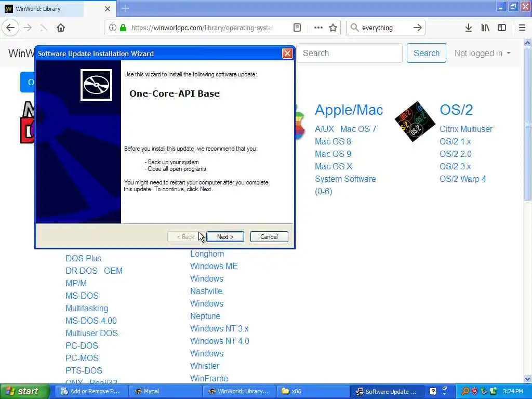The height and width of the screenshot is (399, 532).
Task: Go back using browser back arrow
Action: click(10, 28)
